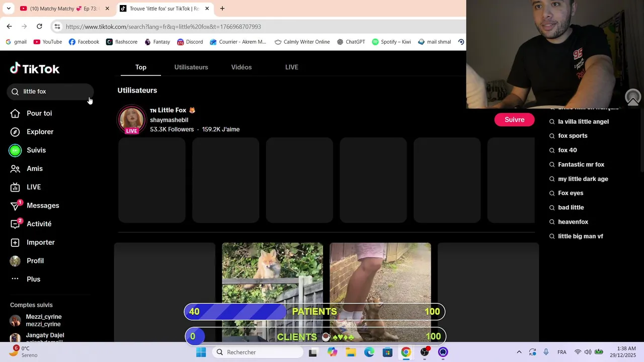This screenshot has height=362, width=644.
Task: Open the Plus more menu
Action: pyautogui.click(x=25, y=279)
